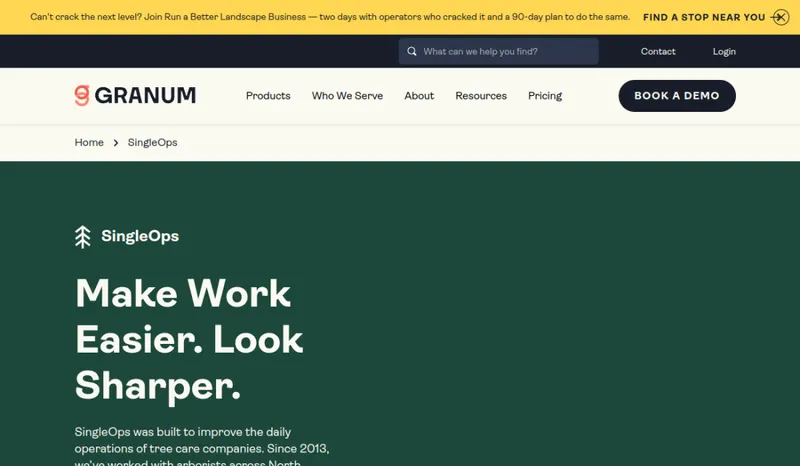800x466 pixels.
Task: Click the magnifying glass search icon
Action: (x=412, y=52)
